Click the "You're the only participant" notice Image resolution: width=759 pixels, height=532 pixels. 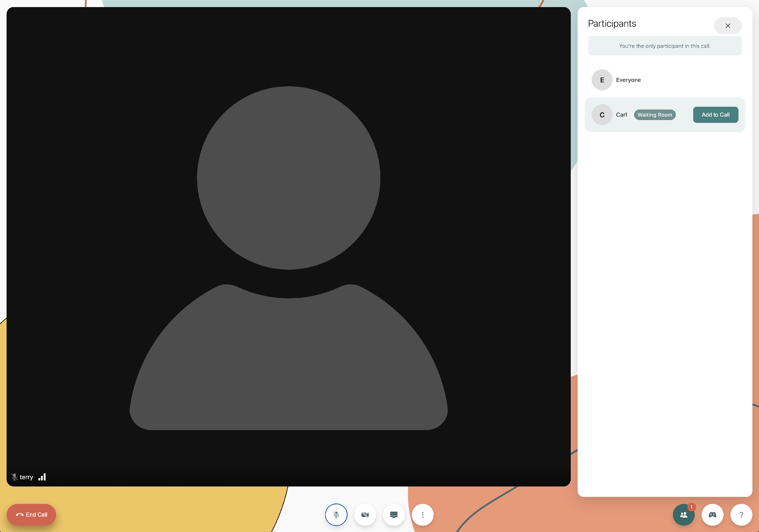[665, 46]
